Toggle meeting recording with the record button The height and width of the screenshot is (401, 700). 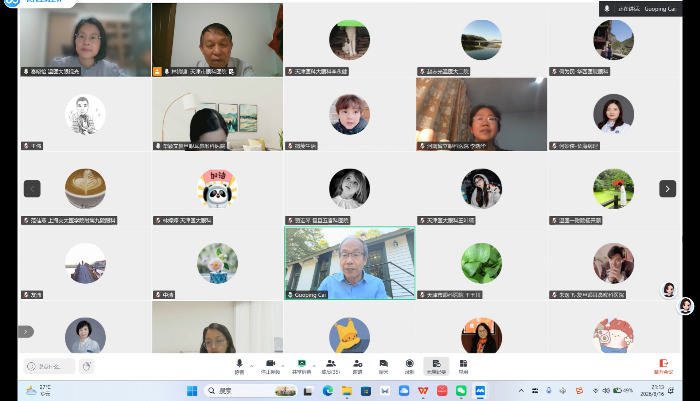click(x=409, y=366)
